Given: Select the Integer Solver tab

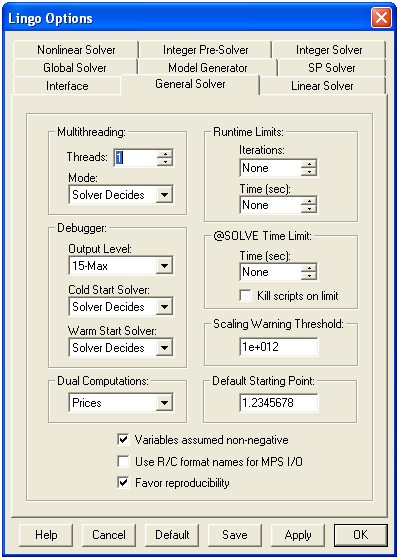Looking at the screenshot, I should (x=329, y=50).
